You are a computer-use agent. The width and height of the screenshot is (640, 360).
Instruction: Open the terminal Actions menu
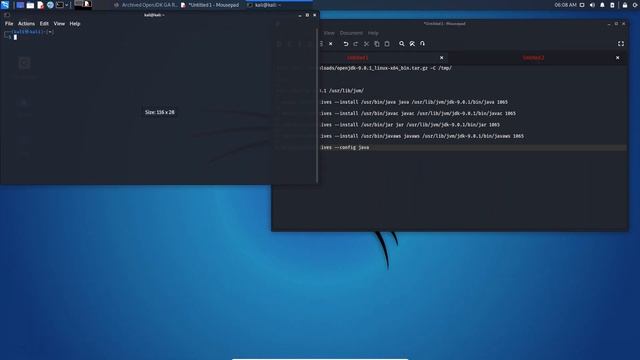[26, 24]
